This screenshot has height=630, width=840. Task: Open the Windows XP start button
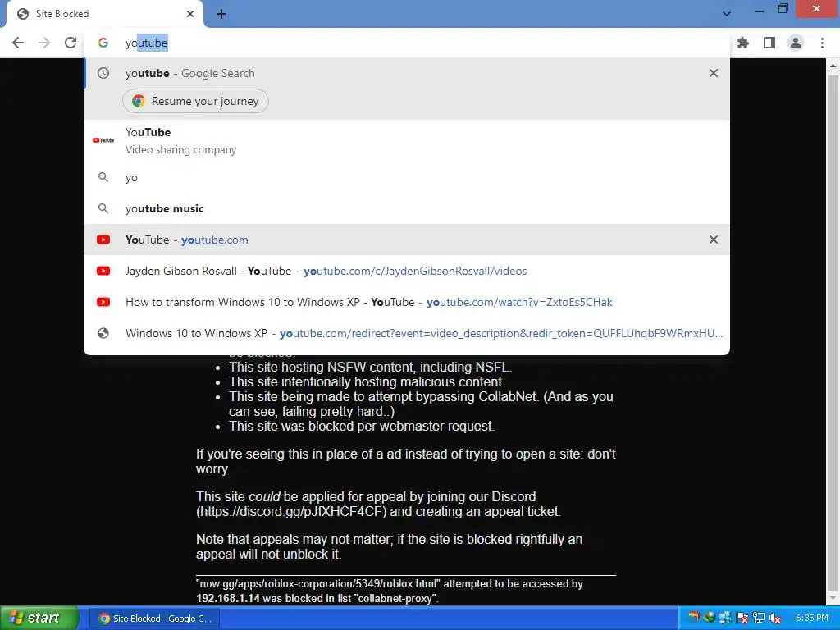coord(39,618)
